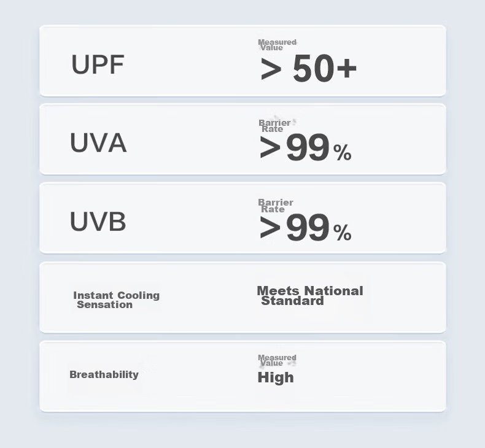Image resolution: width=485 pixels, height=448 pixels.
Task: Select the >50+ measured value
Action: tap(309, 68)
